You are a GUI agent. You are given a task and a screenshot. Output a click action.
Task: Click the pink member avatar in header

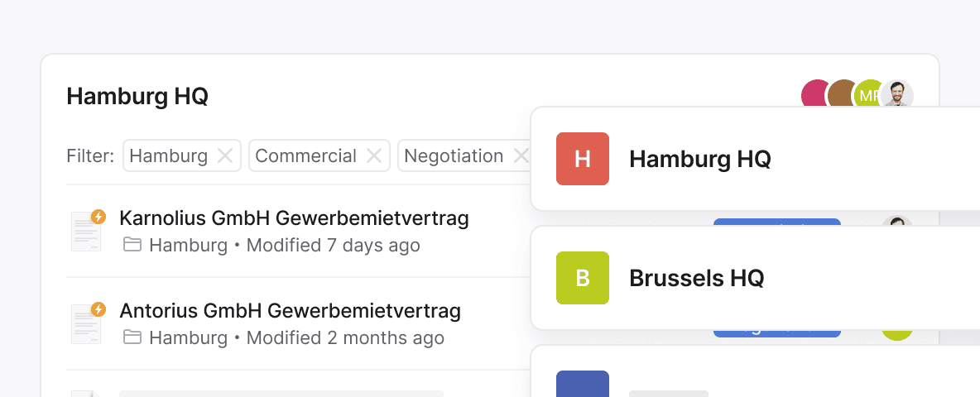click(813, 93)
